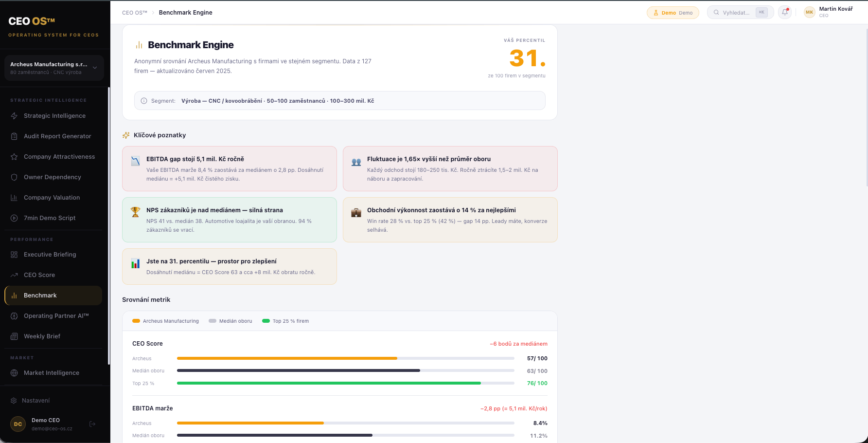The height and width of the screenshot is (443, 868).
Task: Open notifications bell icon
Action: coord(785,12)
